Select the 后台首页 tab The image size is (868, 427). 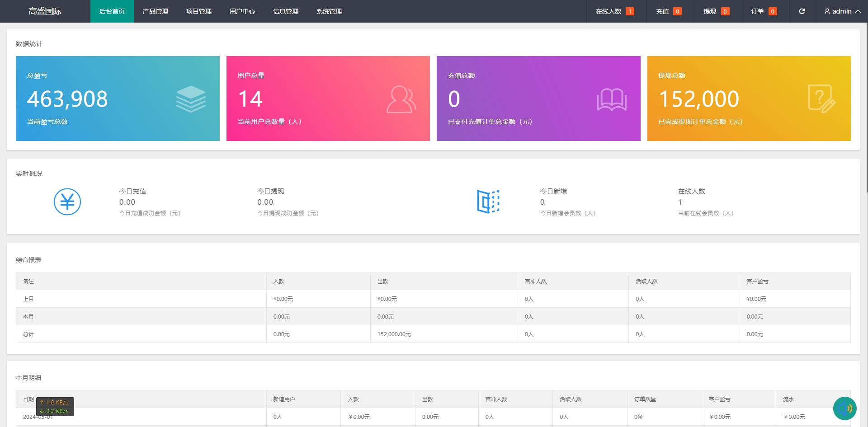pos(112,11)
